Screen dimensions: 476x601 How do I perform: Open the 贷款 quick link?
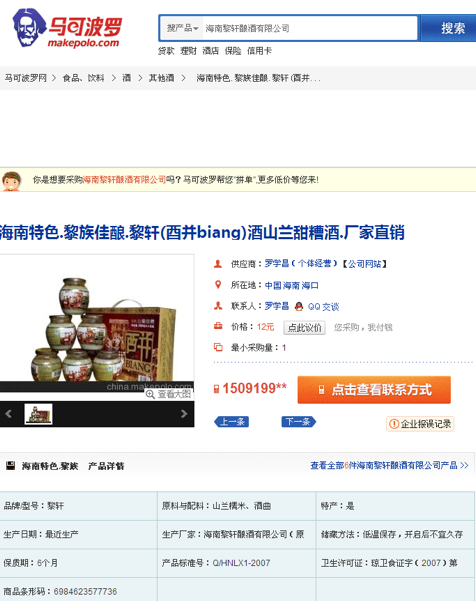point(166,51)
